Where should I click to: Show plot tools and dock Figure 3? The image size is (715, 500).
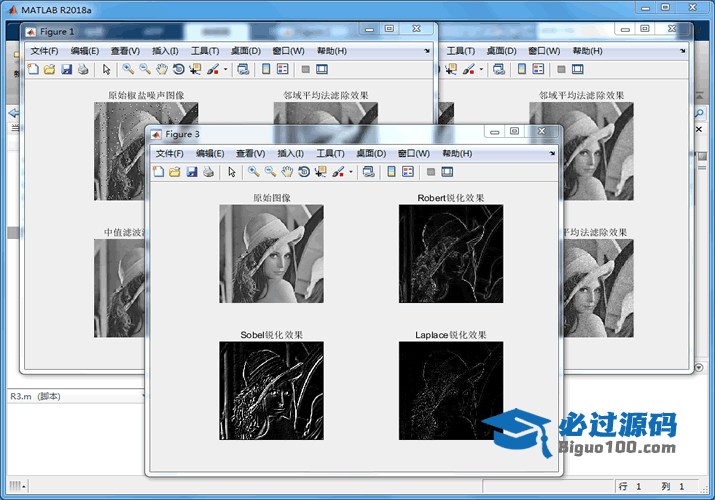[447, 172]
